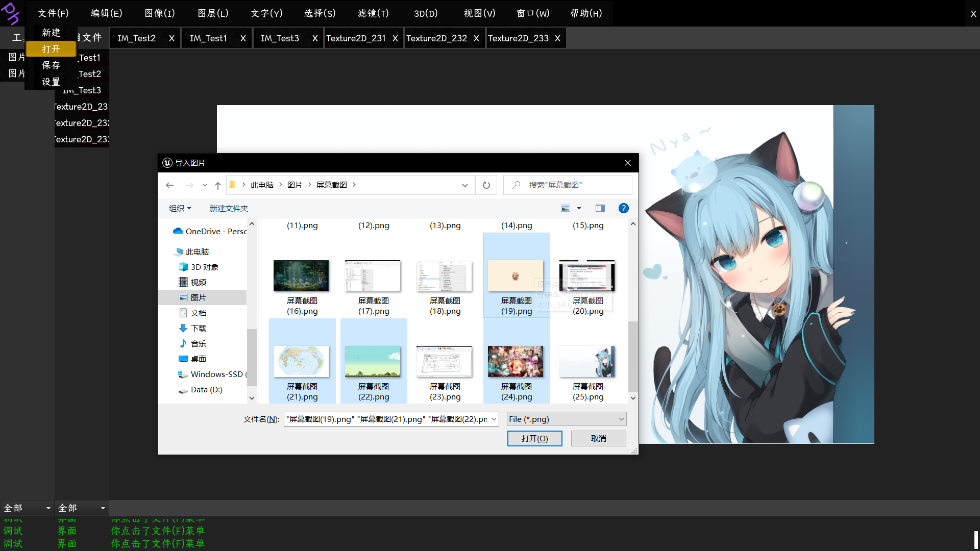Click the 取消 button
Viewport: 980px width, 551px height.
598,438
